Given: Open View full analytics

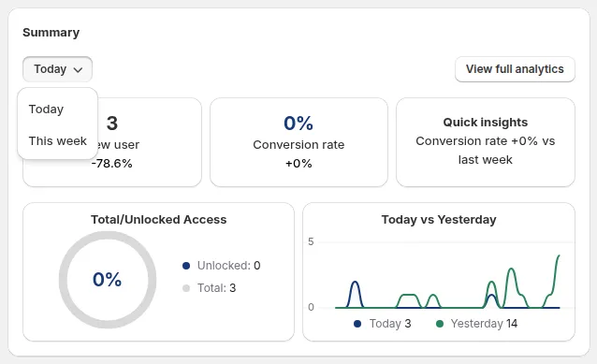Looking at the screenshot, I should [x=515, y=69].
